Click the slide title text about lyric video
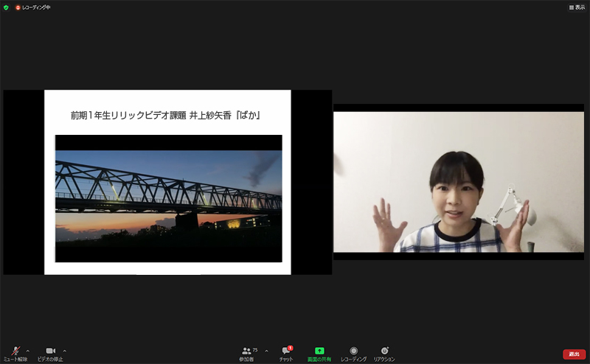 (167, 116)
